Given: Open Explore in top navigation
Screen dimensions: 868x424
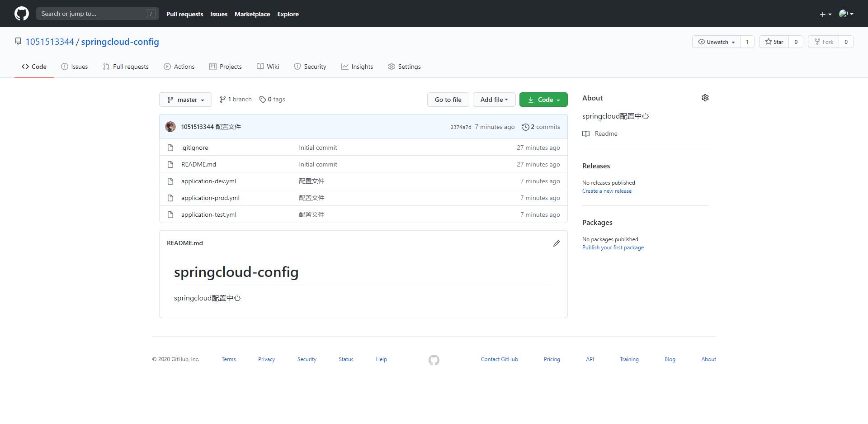Looking at the screenshot, I should [x=288, y=14].
